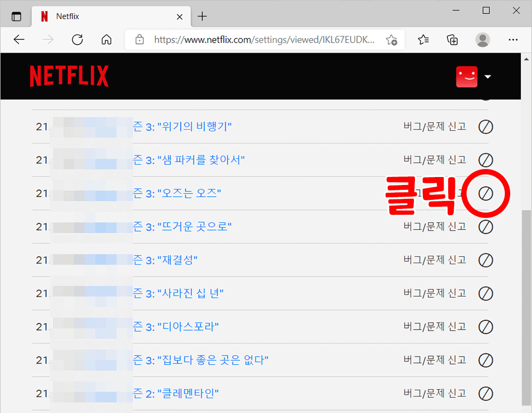The width and height of the screenshot is (532, 413).
Task: Hide the "디아스포라" episode from history
Action: (486, 327)
